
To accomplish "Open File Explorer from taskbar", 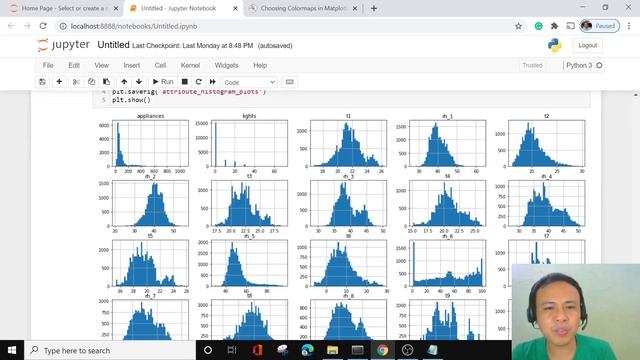I will (x=332, y=350).
